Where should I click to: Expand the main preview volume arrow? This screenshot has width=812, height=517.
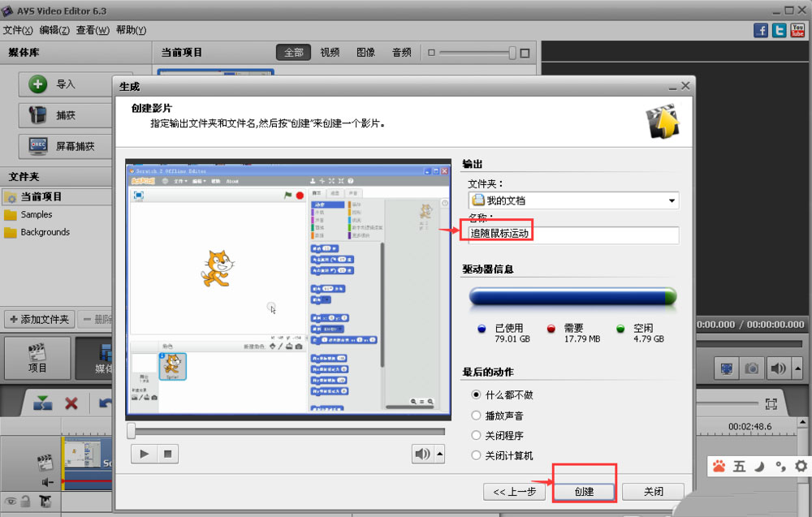point(797,368)
